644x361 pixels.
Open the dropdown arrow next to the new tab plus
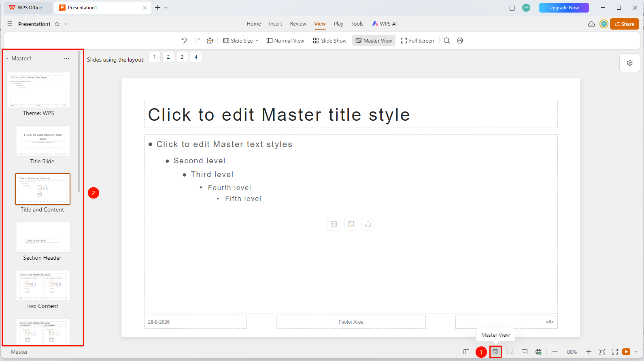166,8
